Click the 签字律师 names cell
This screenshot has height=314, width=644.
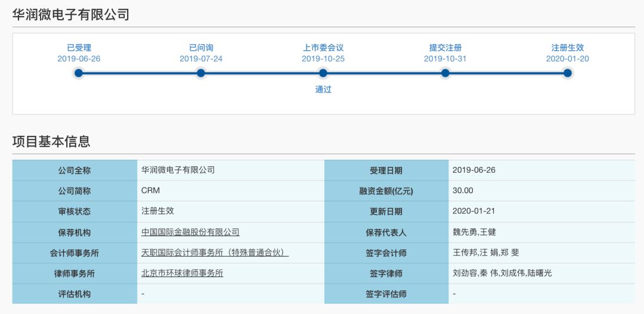click(x=502, y=273)
